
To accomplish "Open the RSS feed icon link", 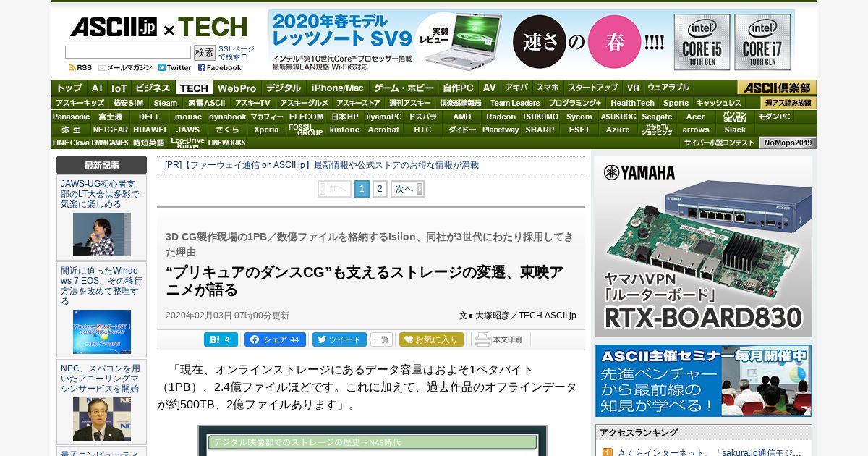I will [80, 67].
